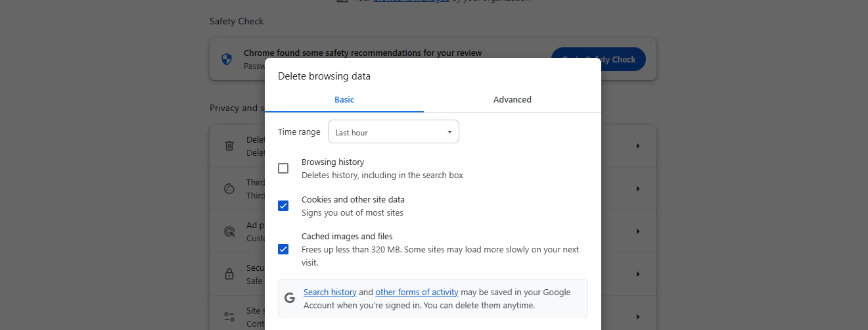Click the trash can delete icon

pos(229,146)
